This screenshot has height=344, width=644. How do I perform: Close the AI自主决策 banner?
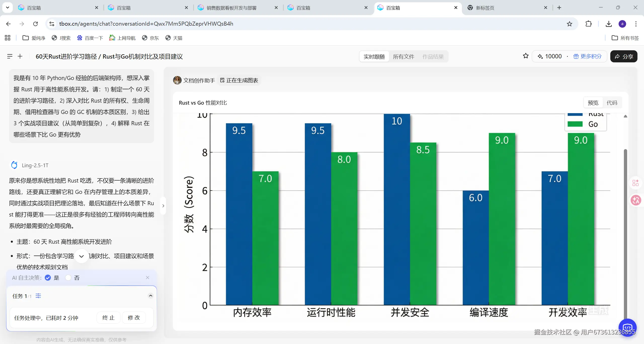tap(147, 277)
